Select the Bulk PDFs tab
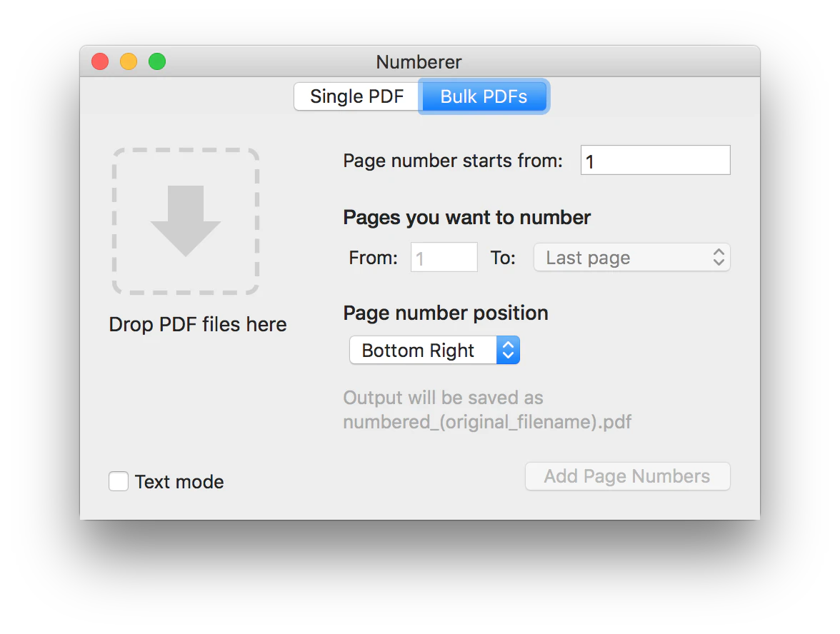This screenshot has width=840, height=634. tap(483, 96)
